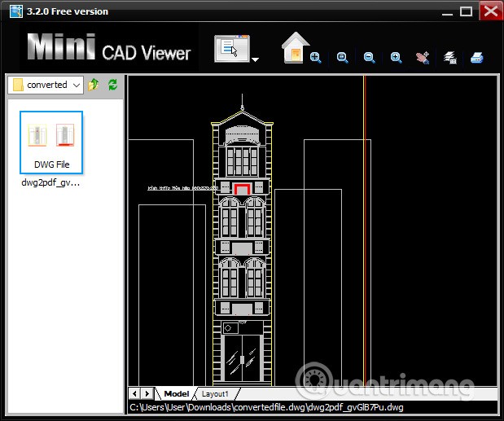Click the red box in drawing
The height and width of the screenshot is (421, 504).
click(242, 190)
